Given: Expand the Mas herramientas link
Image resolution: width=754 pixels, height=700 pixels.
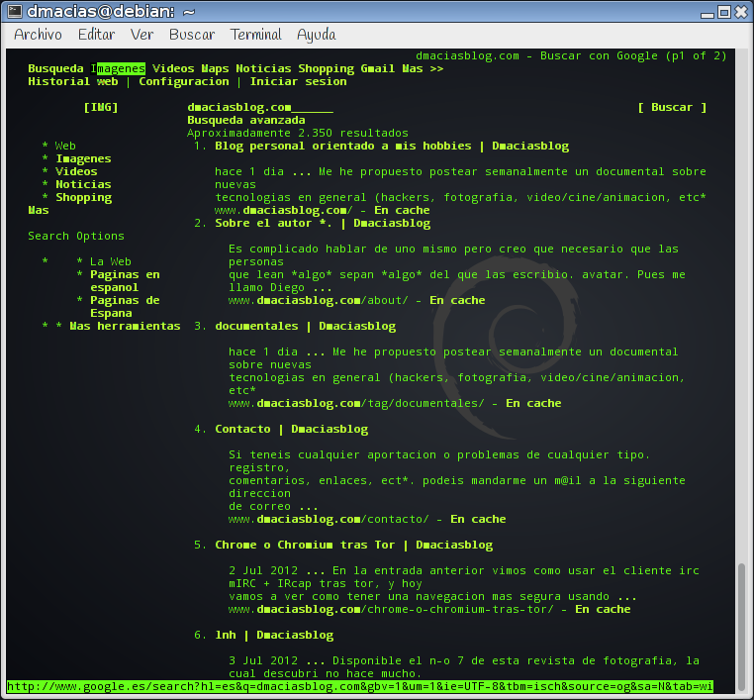Looking at the screenshot, I should tap(125, 326).
